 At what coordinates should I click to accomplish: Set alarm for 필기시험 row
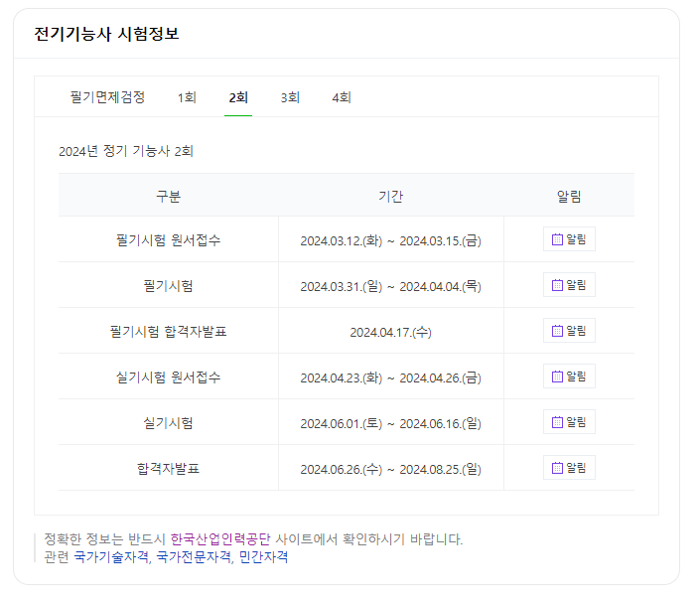[x=569, y=285]
